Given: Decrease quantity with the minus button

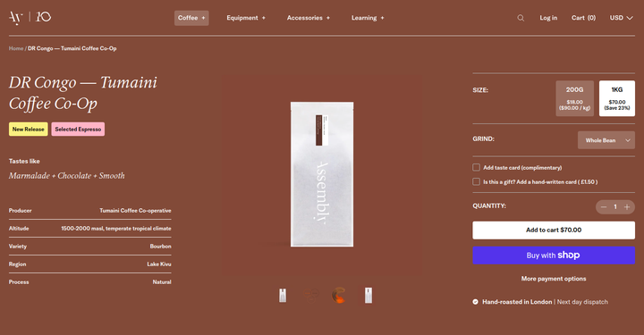Looking at the screenshot, I should pyautogui.click(x=604, y=207).
